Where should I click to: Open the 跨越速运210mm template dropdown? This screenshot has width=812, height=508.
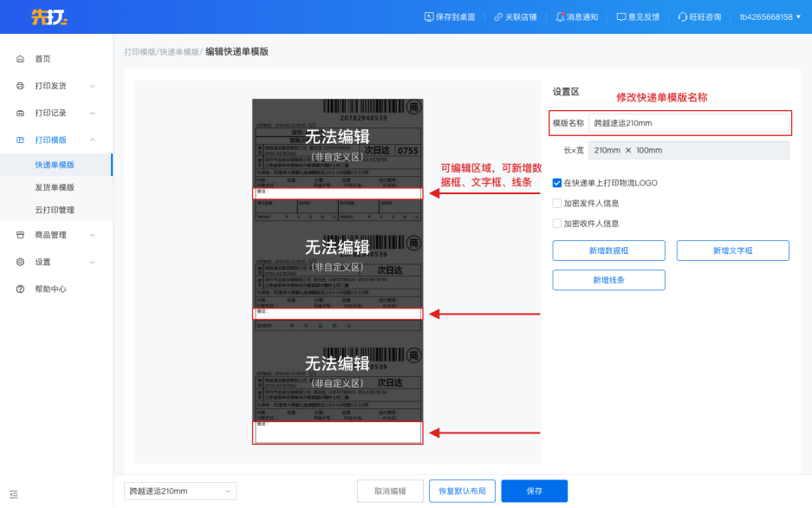[x=179, y=492]
